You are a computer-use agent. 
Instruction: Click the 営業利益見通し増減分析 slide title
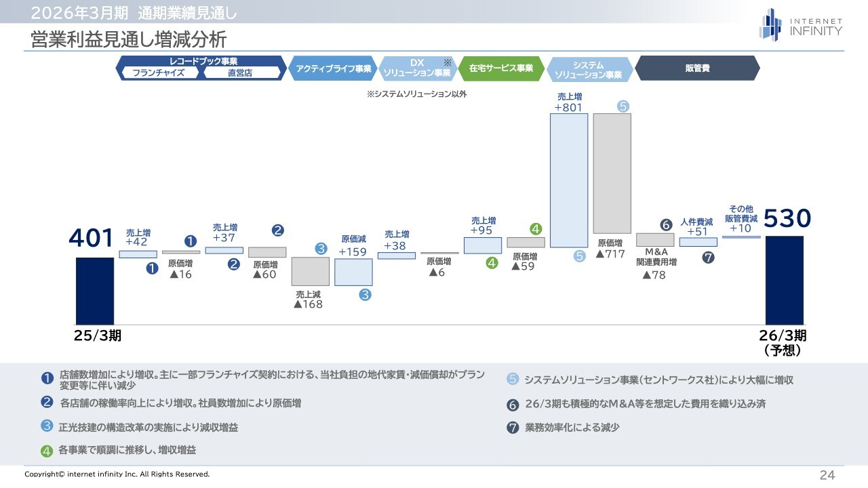pyautogui.click(x=128, y=39)
